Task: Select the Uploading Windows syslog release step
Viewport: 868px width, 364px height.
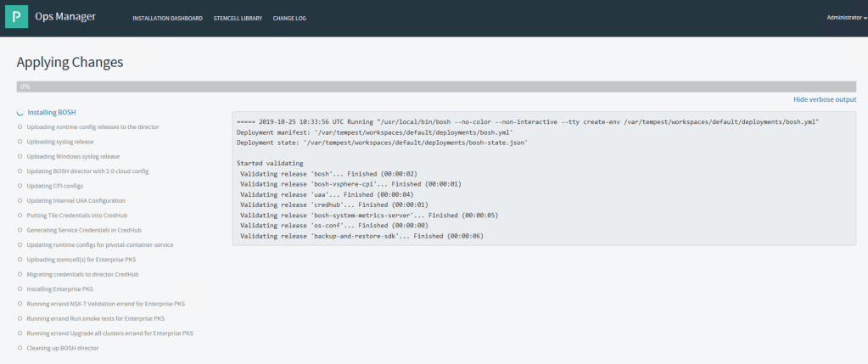Action: [73, 156]
